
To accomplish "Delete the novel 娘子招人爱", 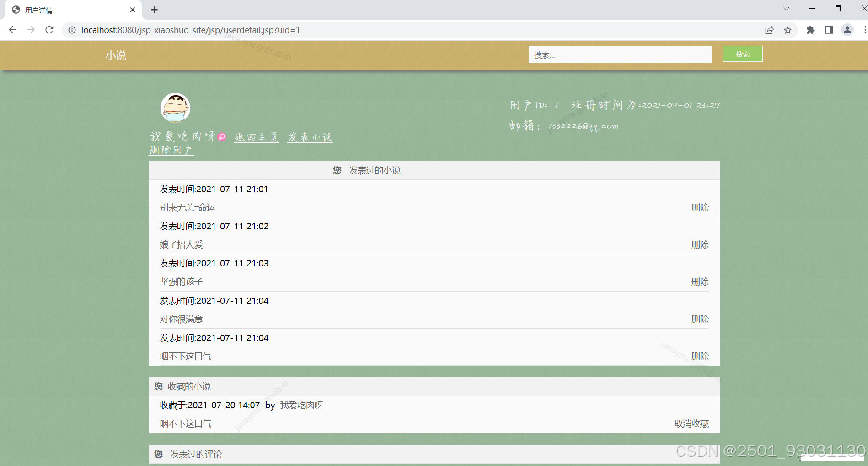I will pos(700,244).
